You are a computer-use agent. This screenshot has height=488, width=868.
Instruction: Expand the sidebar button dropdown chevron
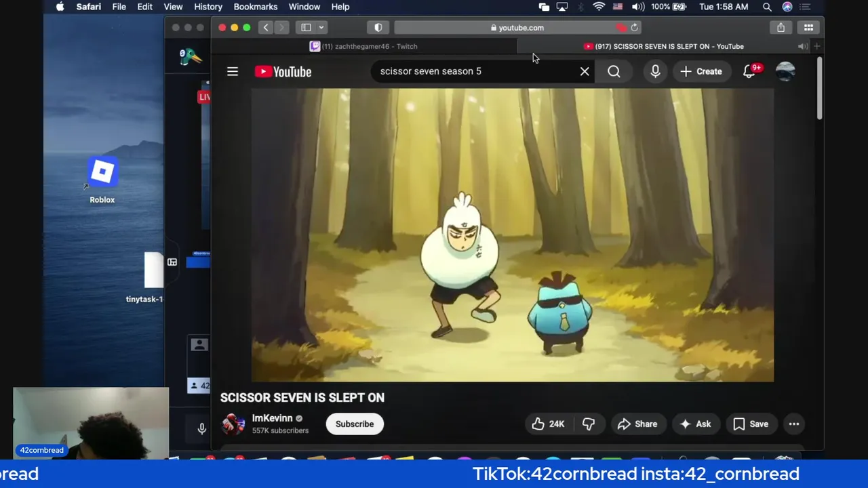(x=321, y=28)
